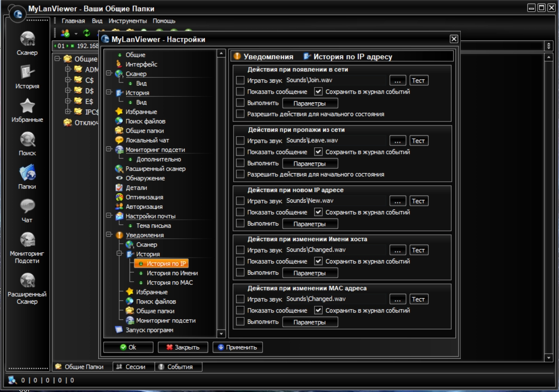Click the refresh icon in main toolbar
The image size is (559, 392).
87,33
